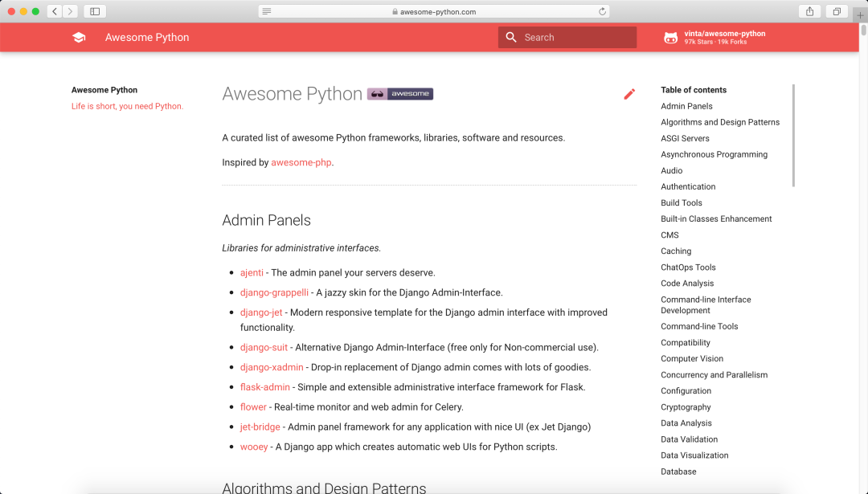
Task: Click the Safari back navigation arrow
Action: click(55, 11)
